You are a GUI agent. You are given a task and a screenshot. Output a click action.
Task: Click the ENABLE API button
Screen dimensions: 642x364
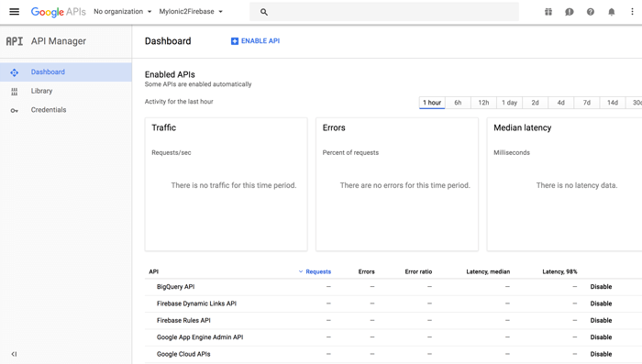(x=256, y=41)
